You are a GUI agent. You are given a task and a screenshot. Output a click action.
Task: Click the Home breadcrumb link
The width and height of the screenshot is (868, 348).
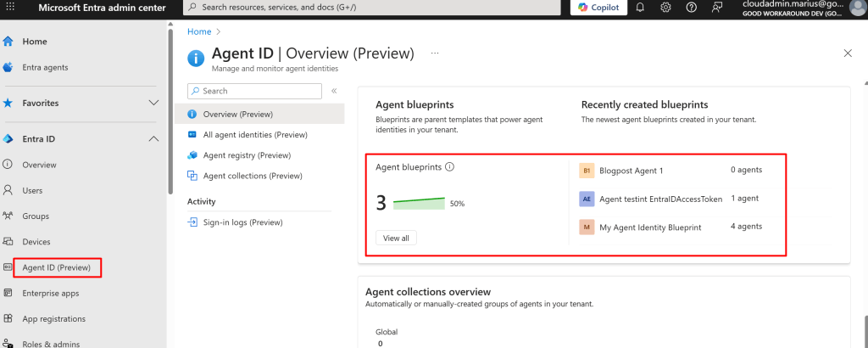point(199,31)
